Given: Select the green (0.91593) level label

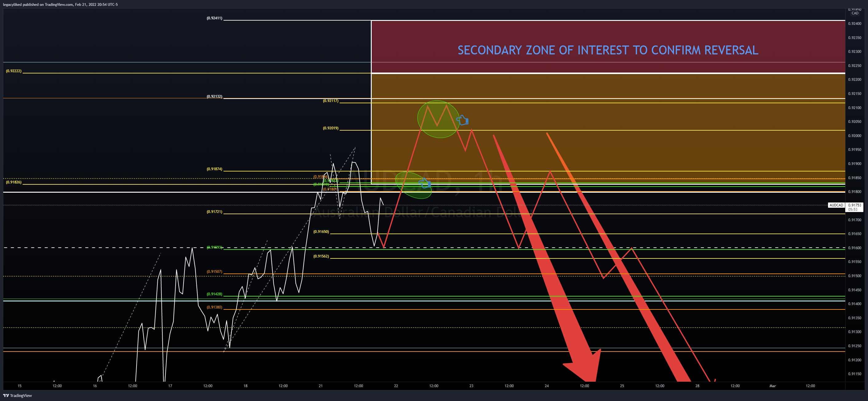Looking at the screenshot, I should pyautogui.click(x=214, y=247).
